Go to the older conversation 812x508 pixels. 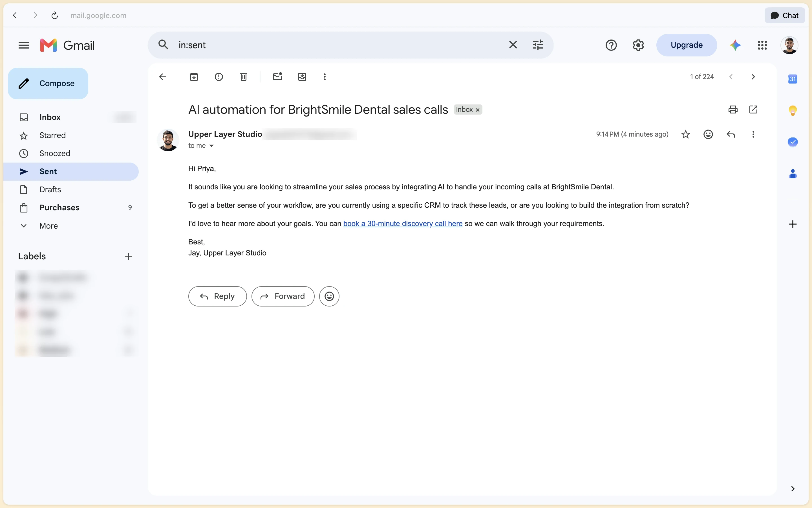point(753,77)
